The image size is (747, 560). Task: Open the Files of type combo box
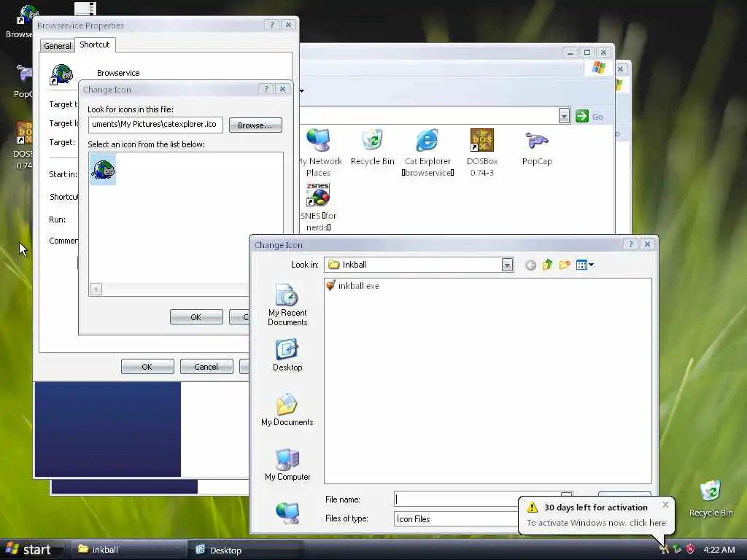tap(456, 518)
